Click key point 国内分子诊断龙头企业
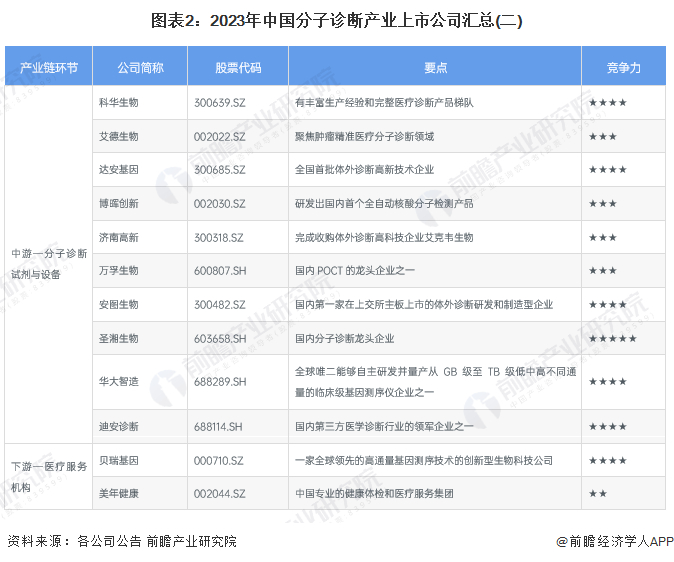Image resolution: width=674 pixels, height=562 pixels. tap(344, 338)
